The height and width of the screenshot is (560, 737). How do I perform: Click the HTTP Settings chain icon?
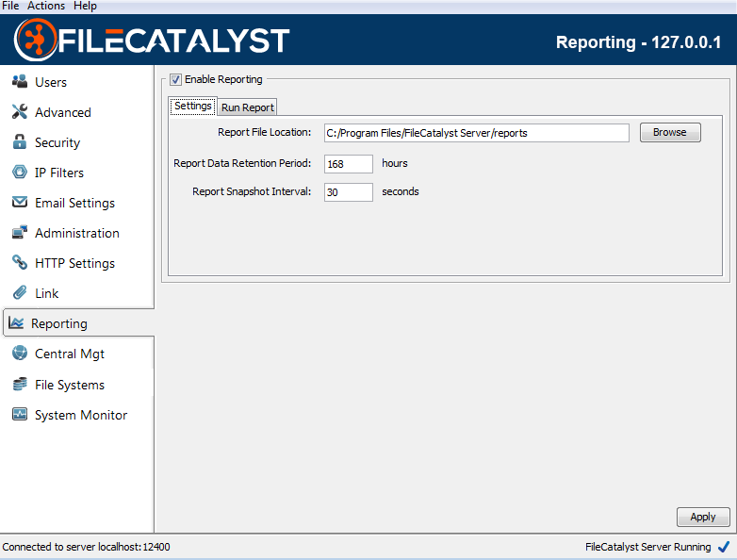pyautogui.click(x=19, y=262)
